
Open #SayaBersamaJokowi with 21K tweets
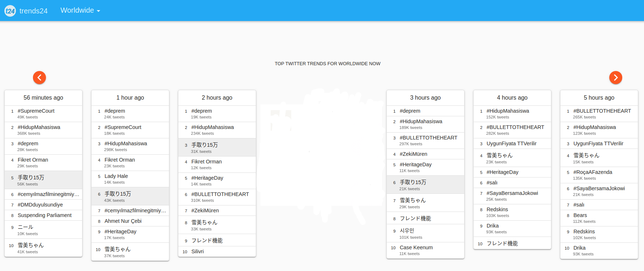[599, 188]
